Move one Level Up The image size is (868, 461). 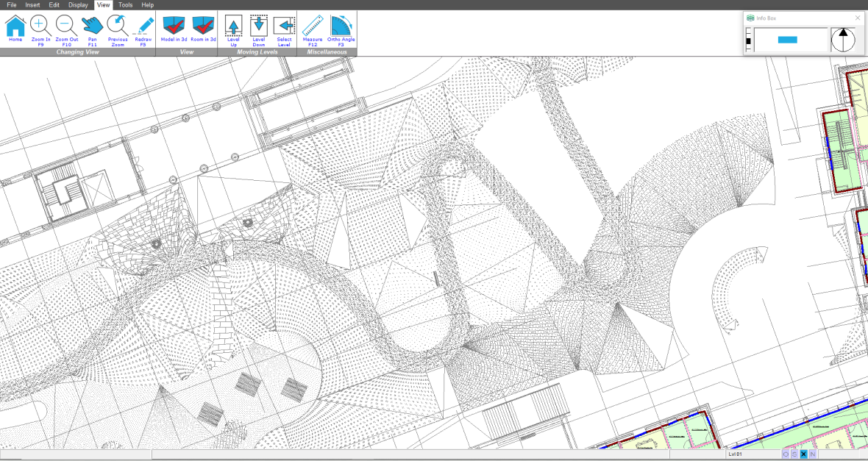pos(234,30)
